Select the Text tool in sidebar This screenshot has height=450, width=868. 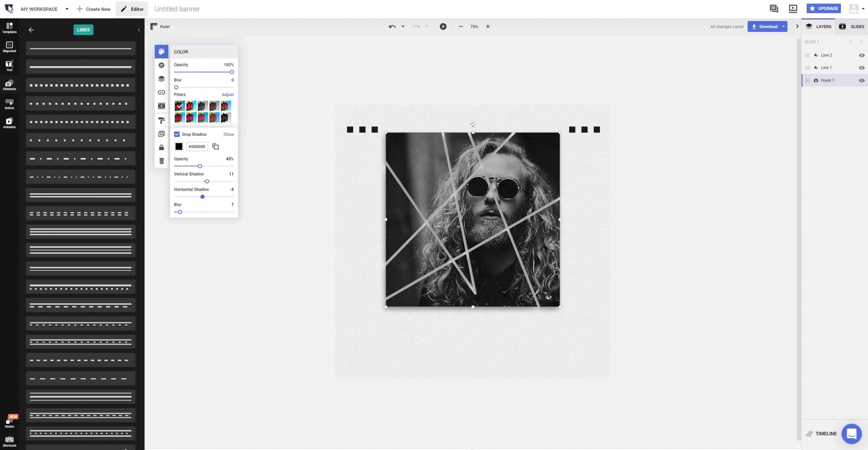click(x=9, y=65)
